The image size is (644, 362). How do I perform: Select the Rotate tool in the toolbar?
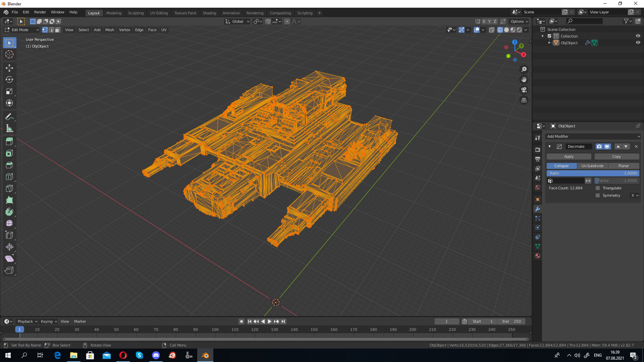point(9,79)
